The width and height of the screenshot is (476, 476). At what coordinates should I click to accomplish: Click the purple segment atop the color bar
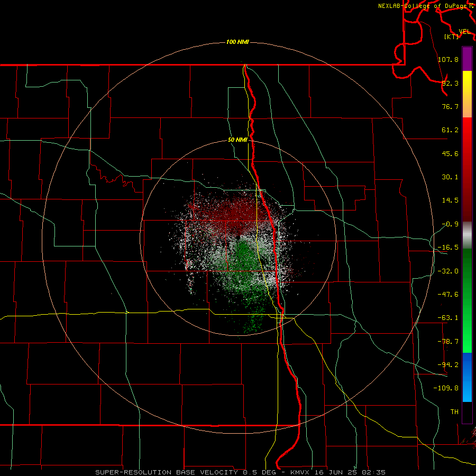pos(467,59)
